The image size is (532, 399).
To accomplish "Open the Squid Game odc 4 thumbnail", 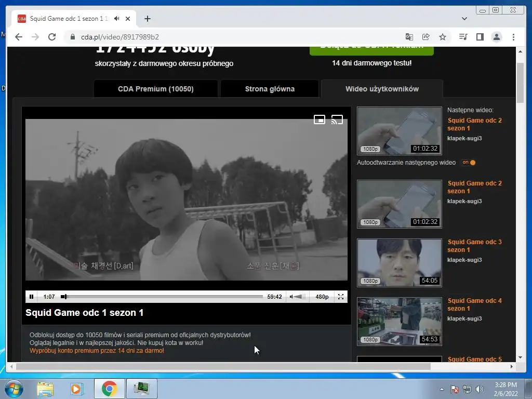I will coord(400,321).
